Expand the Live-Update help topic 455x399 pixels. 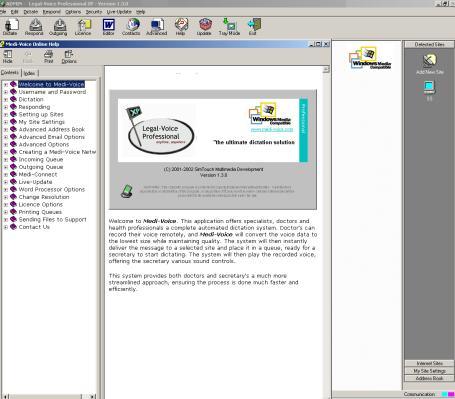(5, 182)
